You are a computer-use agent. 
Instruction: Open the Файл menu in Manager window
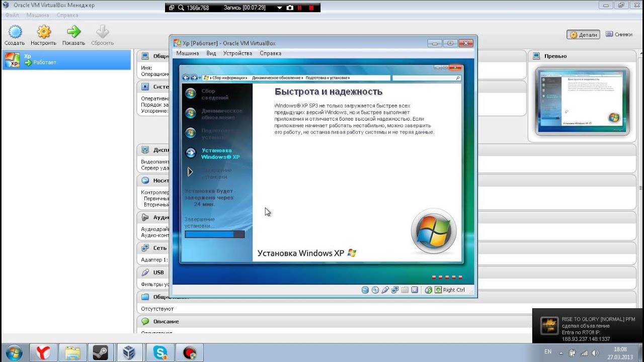coord(12,15)
